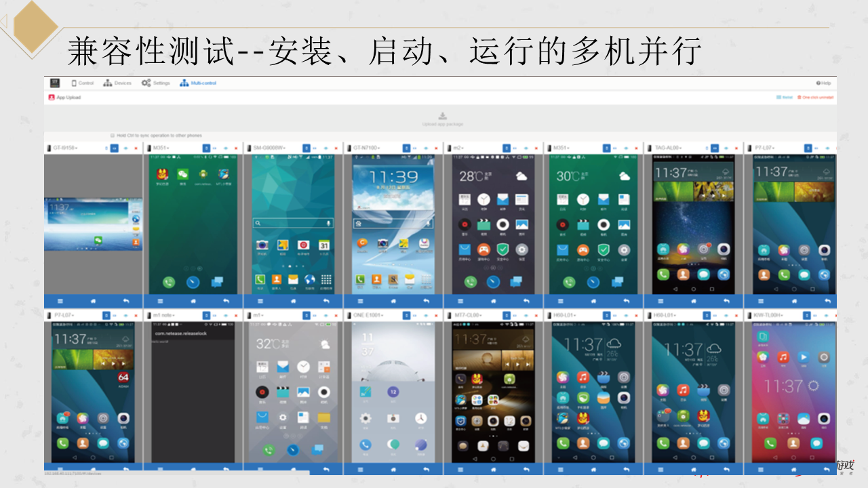Click the Help link

coord(823,83)
